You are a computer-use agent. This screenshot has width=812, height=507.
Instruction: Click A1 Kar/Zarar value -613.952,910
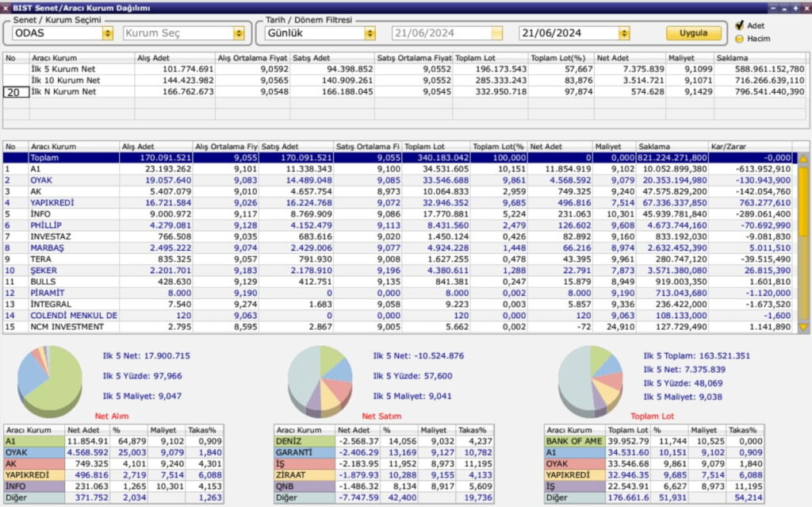tap(750, 169)
